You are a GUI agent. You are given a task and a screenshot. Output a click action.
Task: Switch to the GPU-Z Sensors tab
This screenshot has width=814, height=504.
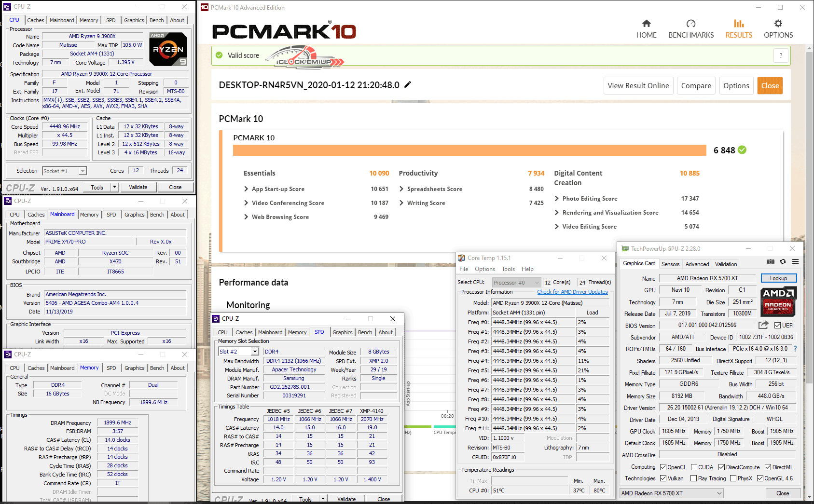coord(670,264)
